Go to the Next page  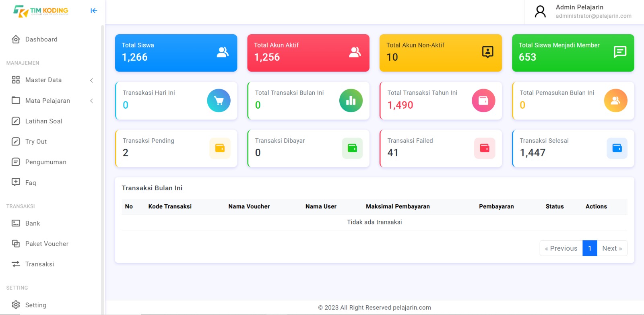tap(612, 248)
